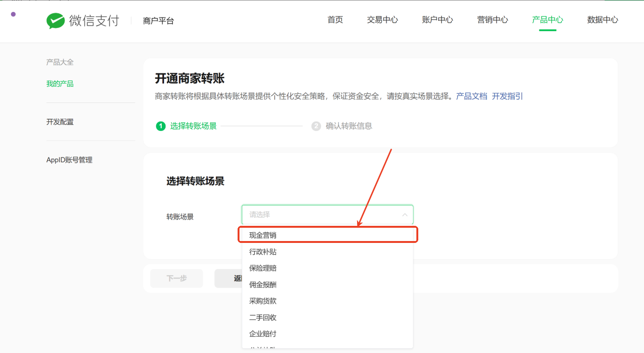
Task: Click the dropdown chevron in 转账场景 field
Action: [x=405, y=215]
